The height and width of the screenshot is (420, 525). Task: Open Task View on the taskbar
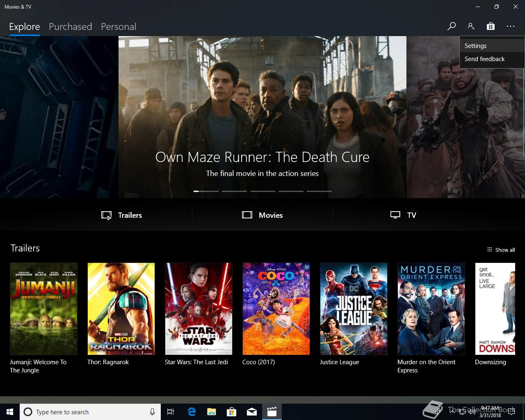pyautogui.click(x=171, y=412)
